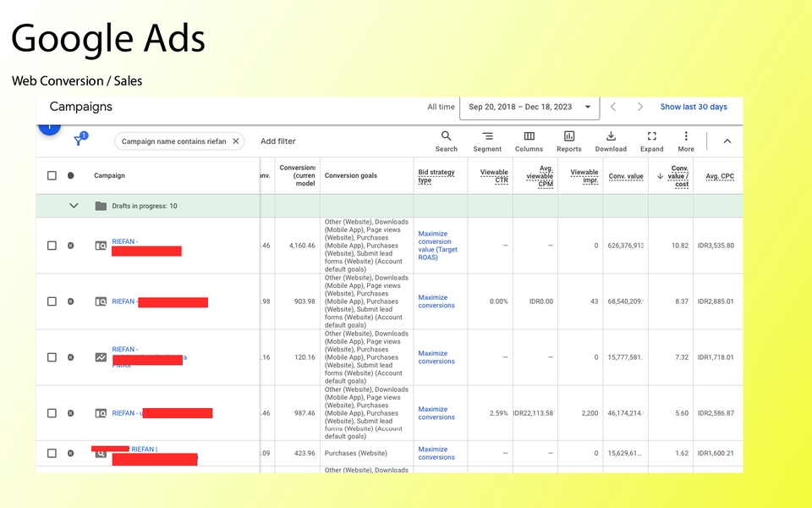Viewport: 812px width, 508px height.
Task: Select the checkbox on the PMAX campaign row
Action: (x=52, y=356)
